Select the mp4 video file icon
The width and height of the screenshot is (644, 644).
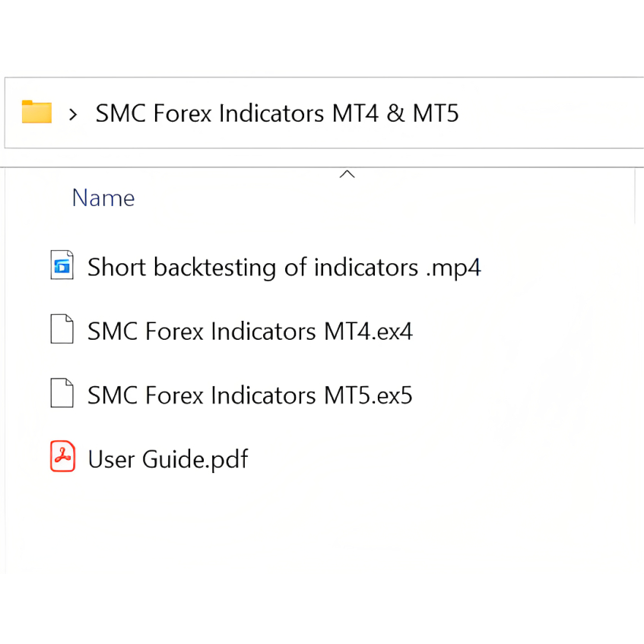tap(62, 265)
